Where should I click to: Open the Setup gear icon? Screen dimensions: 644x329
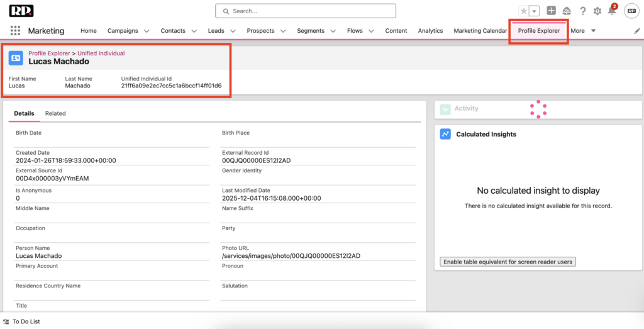[x=597, y=11]
